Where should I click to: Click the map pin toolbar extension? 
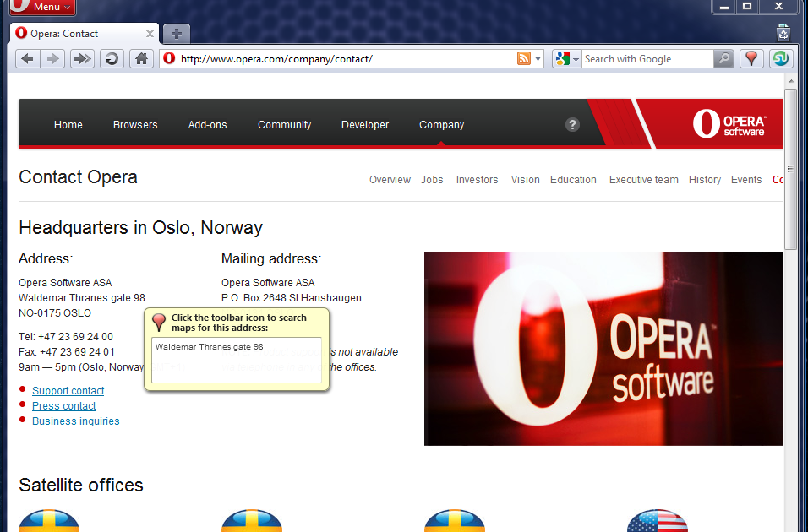point(751,59)
